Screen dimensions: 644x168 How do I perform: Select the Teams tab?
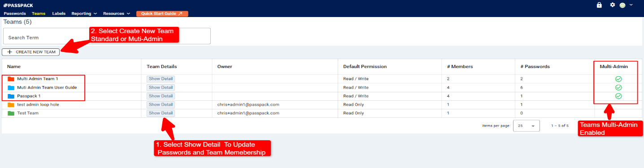(39, 14)
